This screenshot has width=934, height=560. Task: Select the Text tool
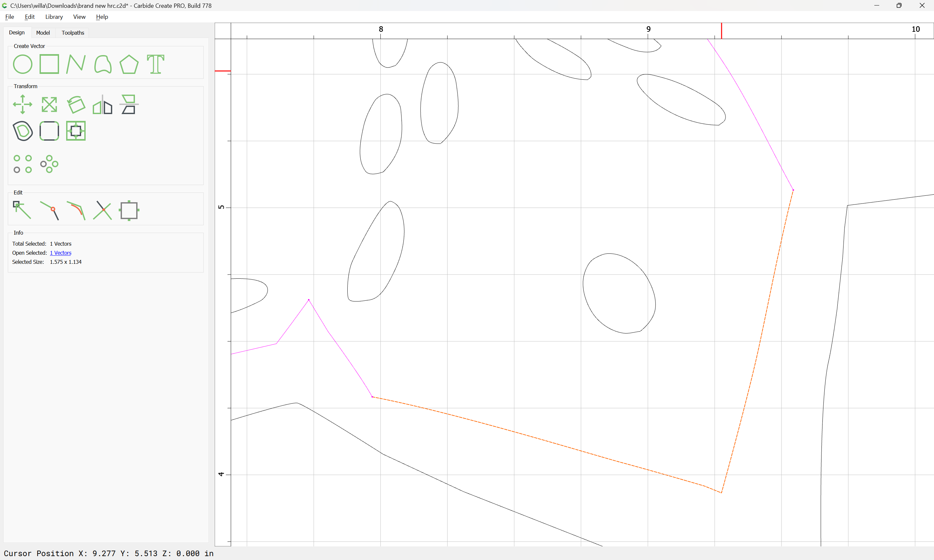click(x=156, y=64)
